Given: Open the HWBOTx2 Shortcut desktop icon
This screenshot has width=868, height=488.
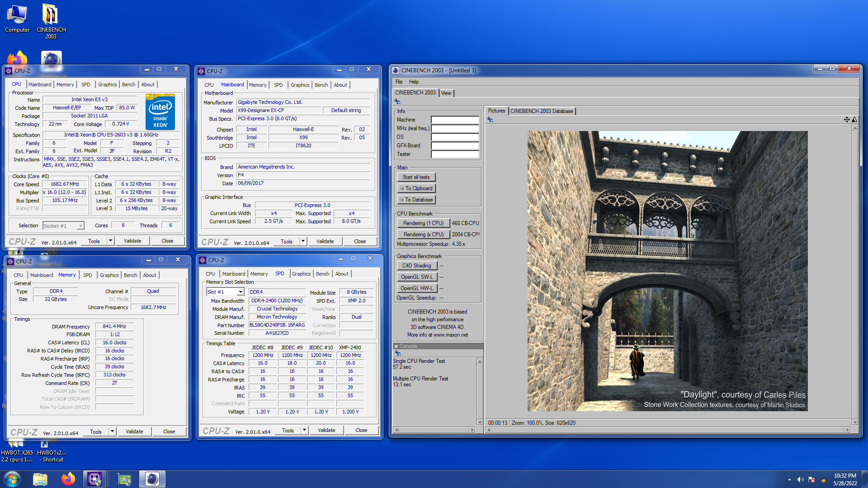Looking at the screenshot, I should click(51, 452).
